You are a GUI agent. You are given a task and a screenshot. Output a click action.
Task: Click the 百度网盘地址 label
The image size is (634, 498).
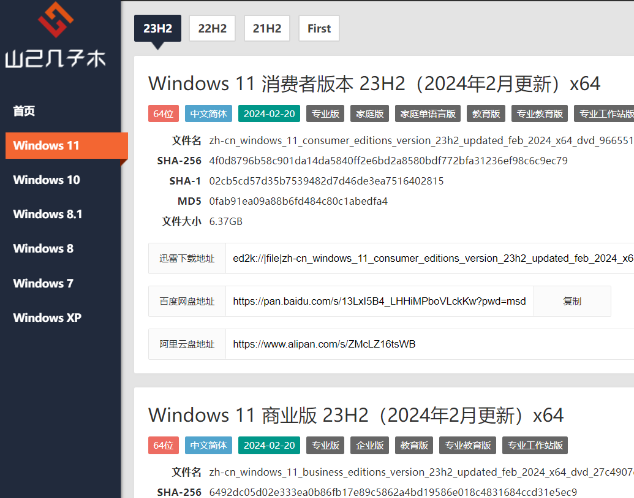coord(187,302)
